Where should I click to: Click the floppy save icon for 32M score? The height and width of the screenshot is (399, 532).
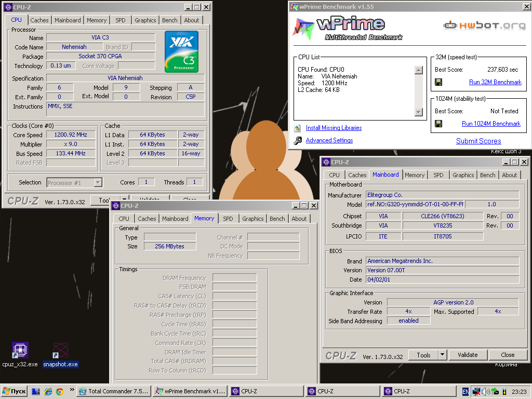(438, 82)
